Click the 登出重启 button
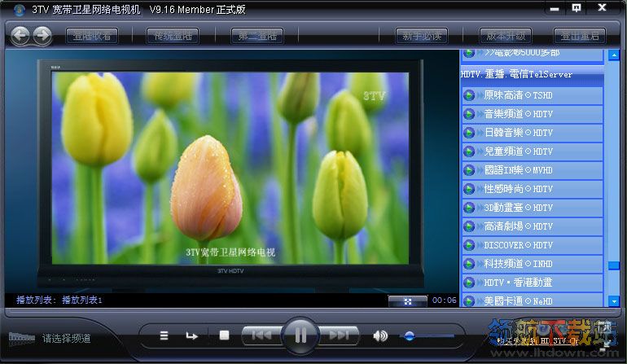Screen dimensions: 627x364 pos(580,36)
